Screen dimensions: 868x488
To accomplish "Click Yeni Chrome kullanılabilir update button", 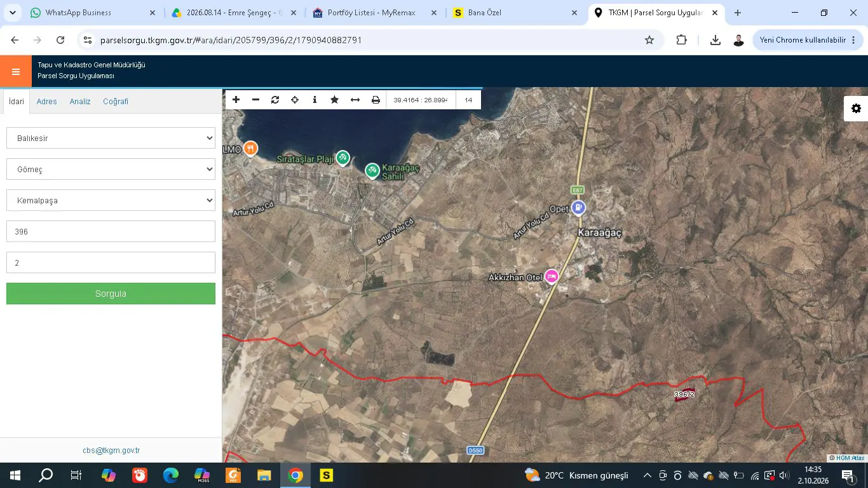I will (808, 40).
